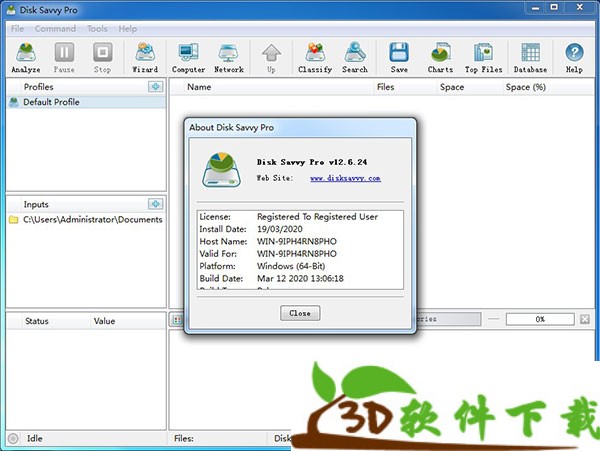The image size is (600, 451).
Task: Open the Classify tool
Action: (315, 57)
